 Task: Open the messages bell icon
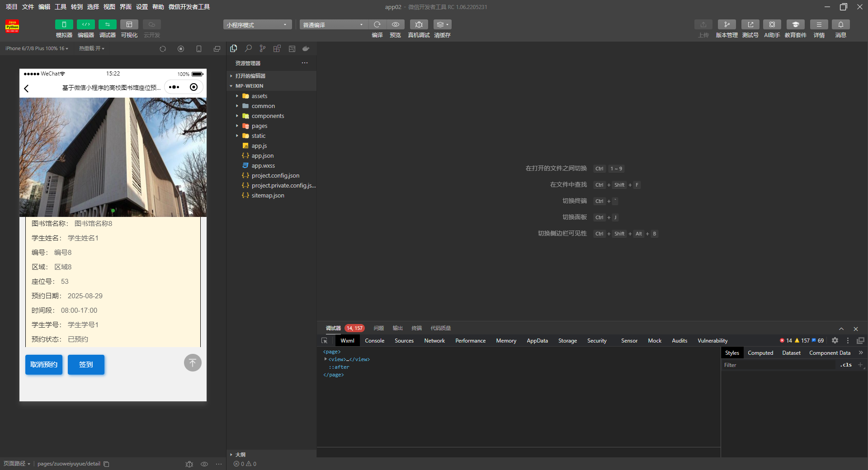pos(840,24)
